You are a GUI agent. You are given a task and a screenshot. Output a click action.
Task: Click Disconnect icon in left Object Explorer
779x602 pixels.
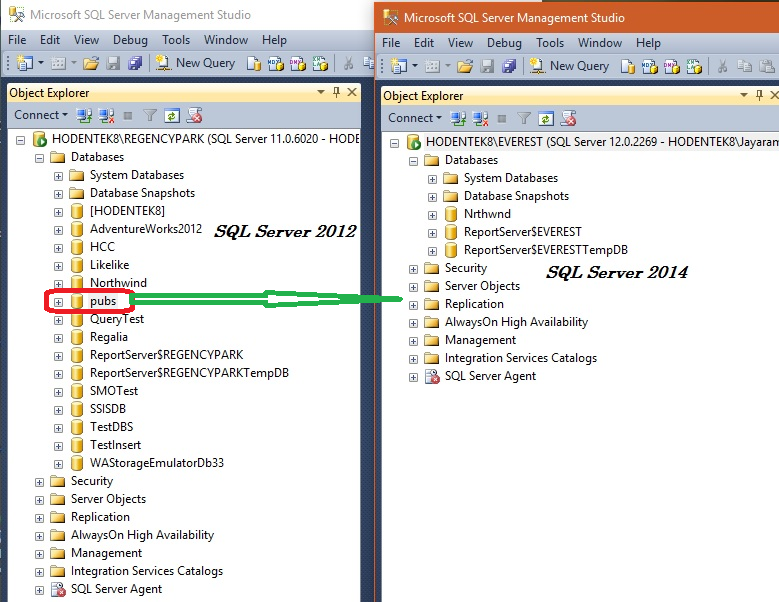click(106, 116)
